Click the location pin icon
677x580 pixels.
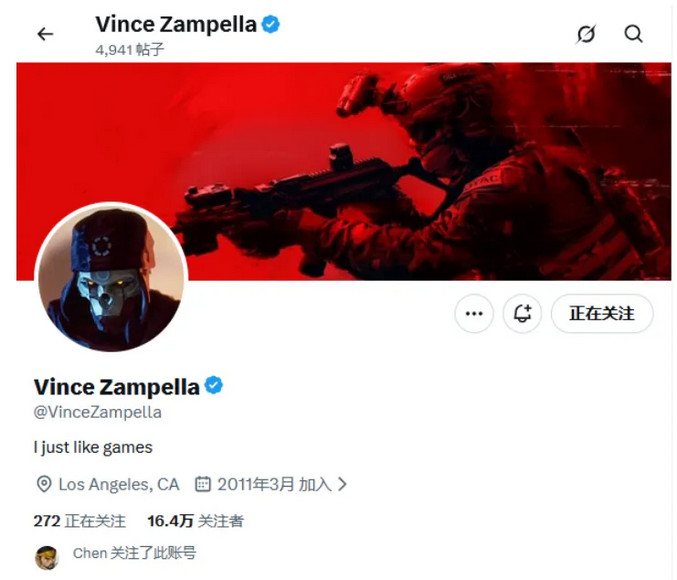click(x=44, y=484)
